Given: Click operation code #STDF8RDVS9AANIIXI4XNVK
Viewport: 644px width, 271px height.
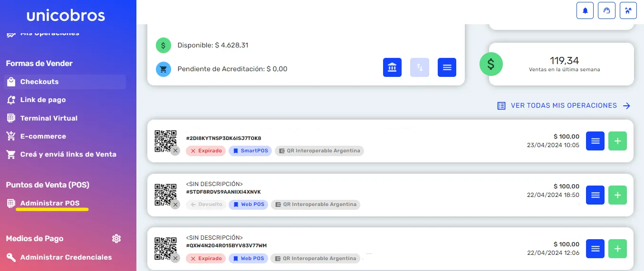Looking at the screenshot, I should tap(223, 192).
